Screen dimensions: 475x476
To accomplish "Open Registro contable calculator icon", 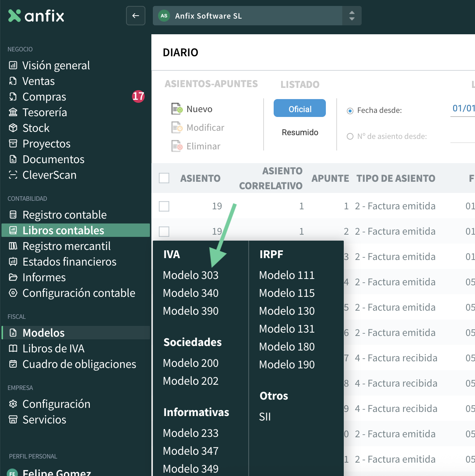I will pos(13,215).
